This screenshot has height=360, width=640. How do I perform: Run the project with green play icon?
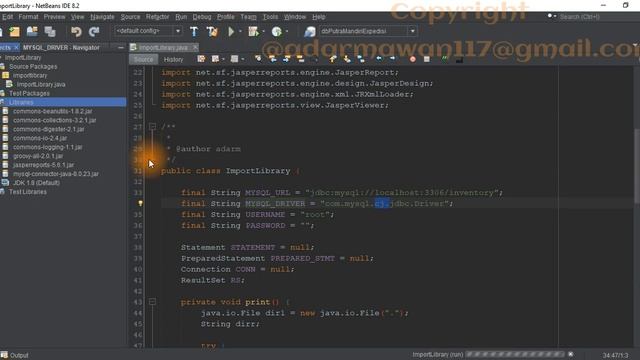coord(231,31)
